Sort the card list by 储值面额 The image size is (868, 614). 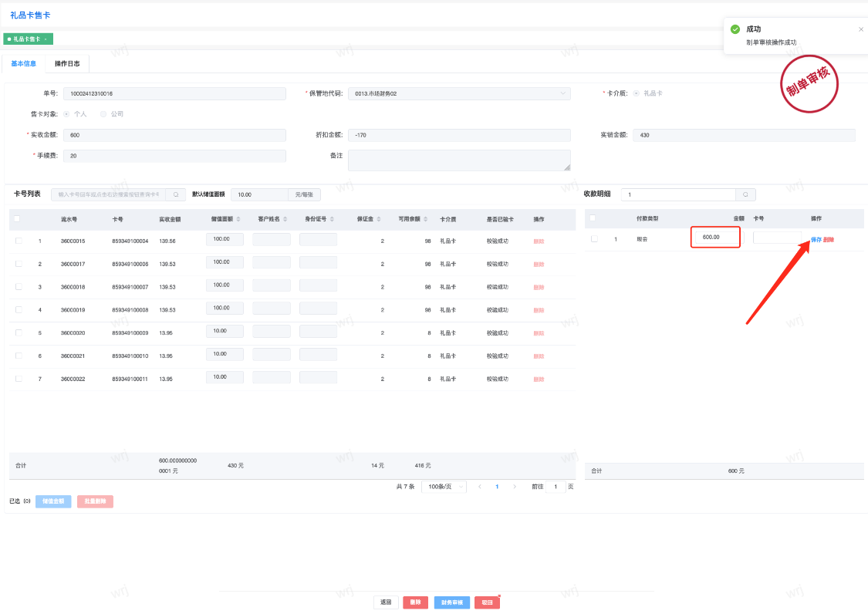(x=238, y=219)
